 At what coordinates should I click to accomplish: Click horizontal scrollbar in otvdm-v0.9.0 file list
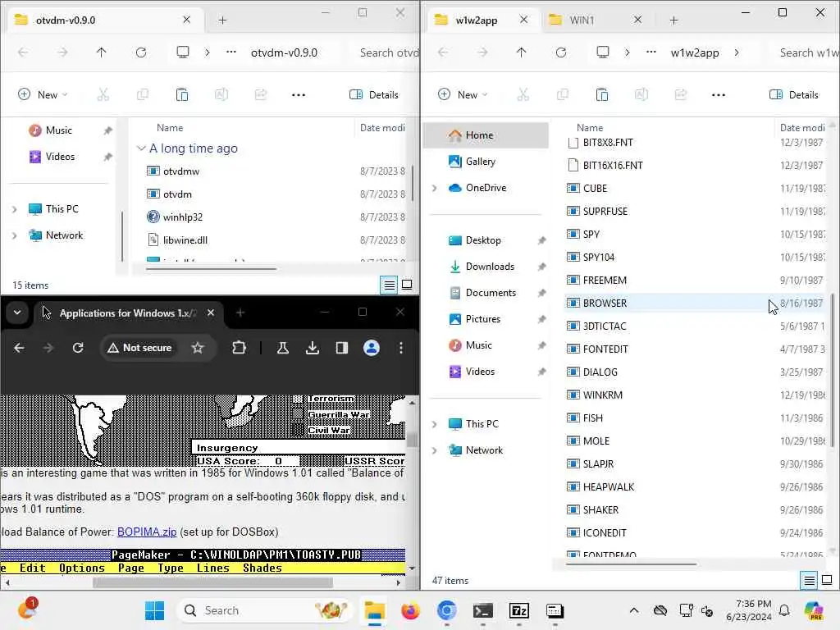pyautogui.click(x=211, y=269)
